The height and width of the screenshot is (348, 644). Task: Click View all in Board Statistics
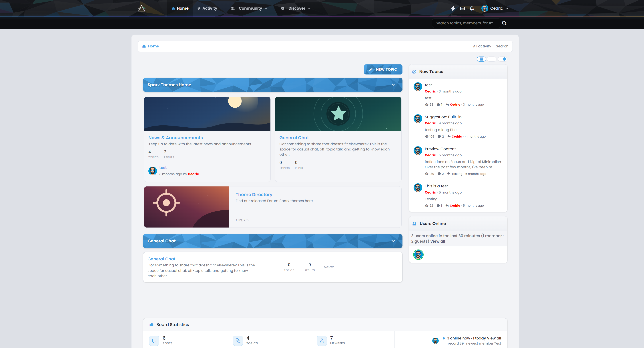tap(494, 338)
